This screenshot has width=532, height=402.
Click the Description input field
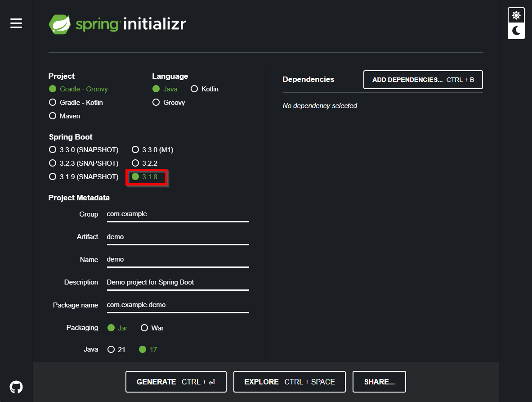click(178, 283)
